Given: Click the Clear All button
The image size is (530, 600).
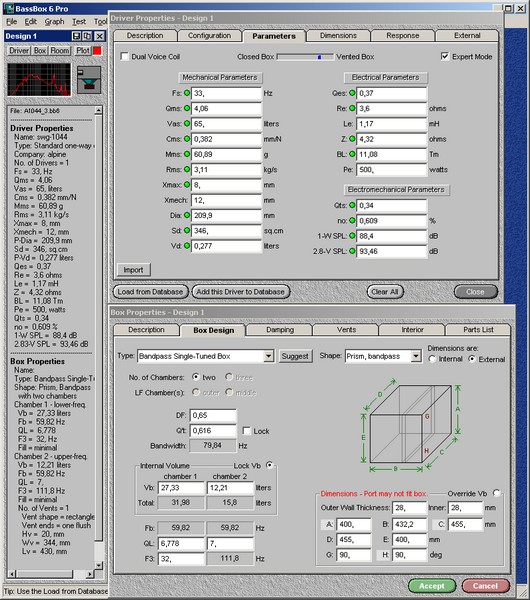Looking at the screenshot, I should (x=385, y=292).
